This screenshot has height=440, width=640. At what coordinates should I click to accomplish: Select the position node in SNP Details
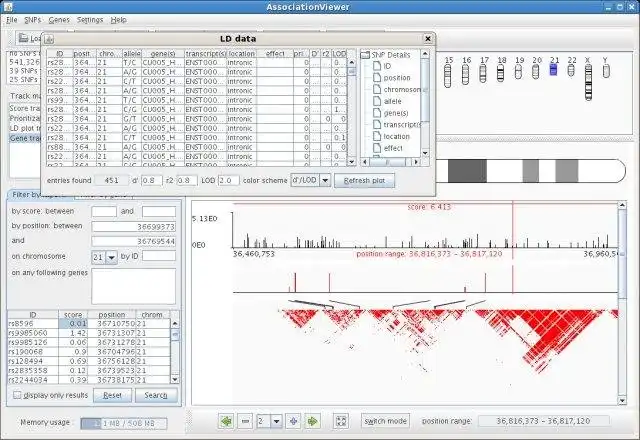(x=391, y=78)
